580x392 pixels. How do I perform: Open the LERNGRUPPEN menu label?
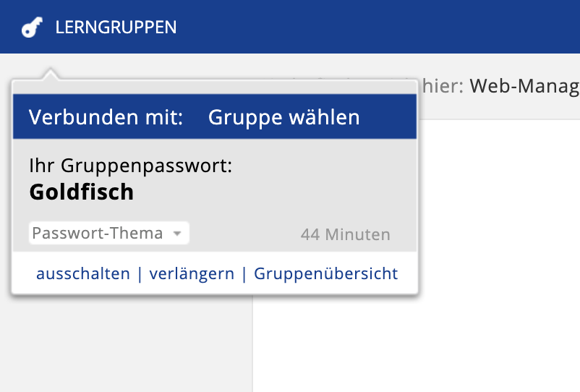pyautogui.click(x=116, y=27)
